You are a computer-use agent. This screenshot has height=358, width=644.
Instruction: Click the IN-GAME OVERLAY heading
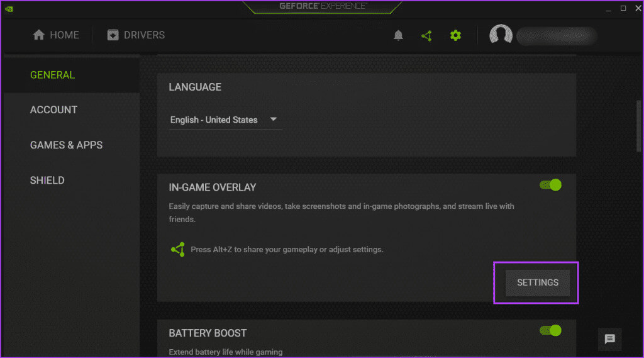[x=213, y=187]
